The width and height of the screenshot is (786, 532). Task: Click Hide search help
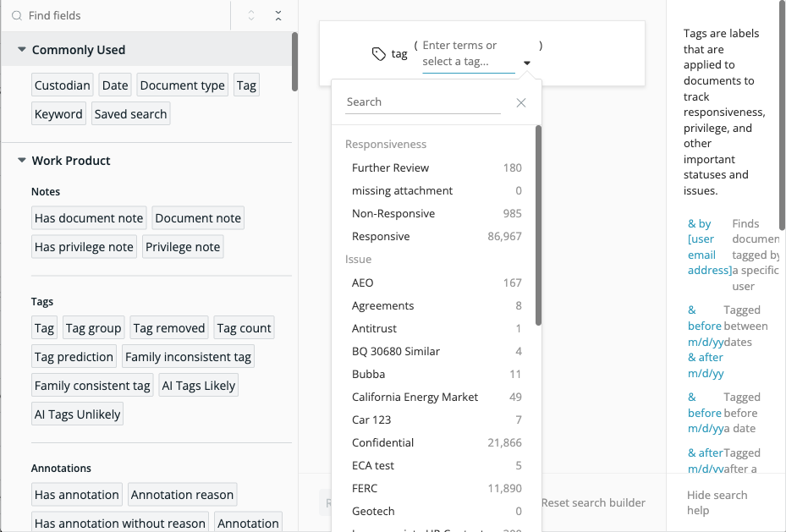[717, 502]
